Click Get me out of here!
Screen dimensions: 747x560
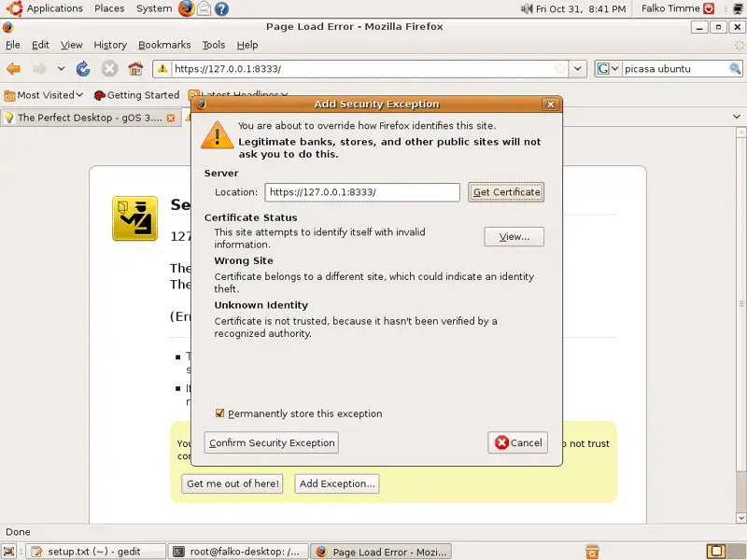pos(233,483)
